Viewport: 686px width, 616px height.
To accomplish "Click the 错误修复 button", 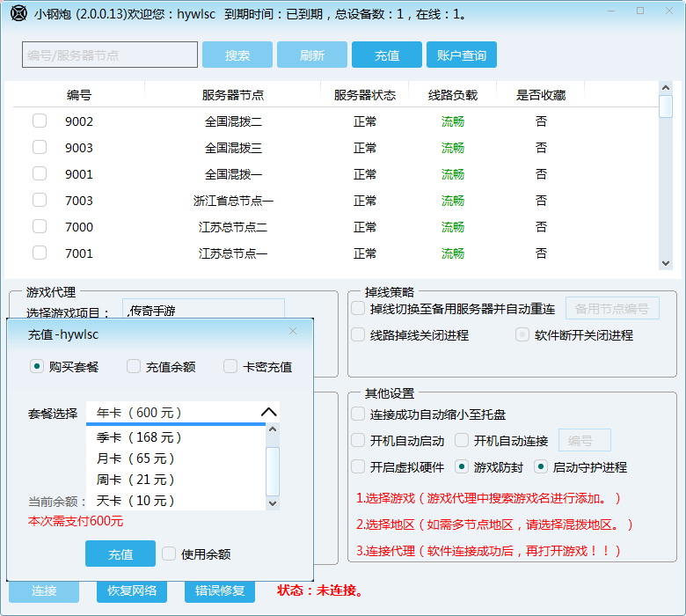I will (x=220, y=591).
